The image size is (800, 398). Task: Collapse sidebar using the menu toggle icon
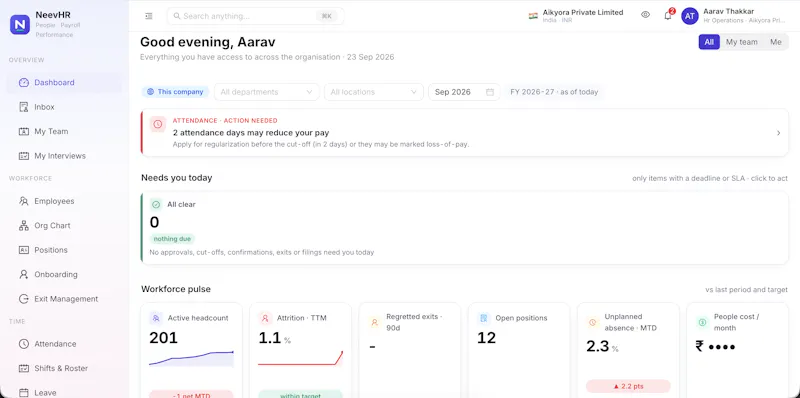(149, 16)
